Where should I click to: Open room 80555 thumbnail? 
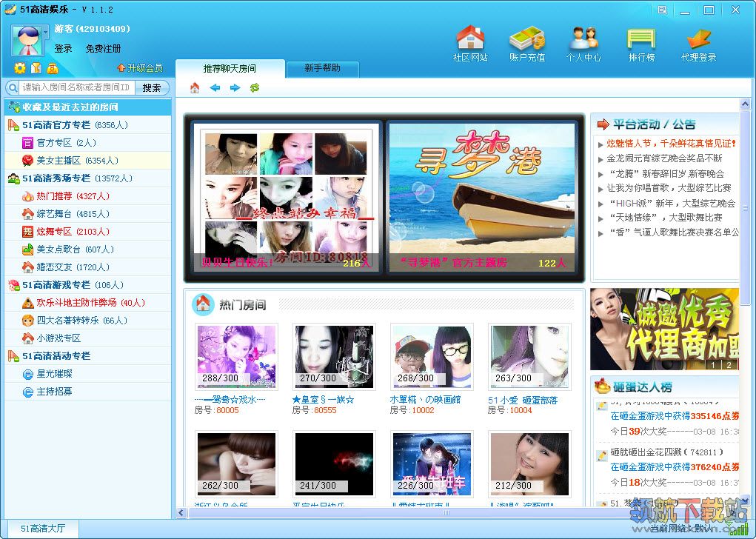coord(334,356)
